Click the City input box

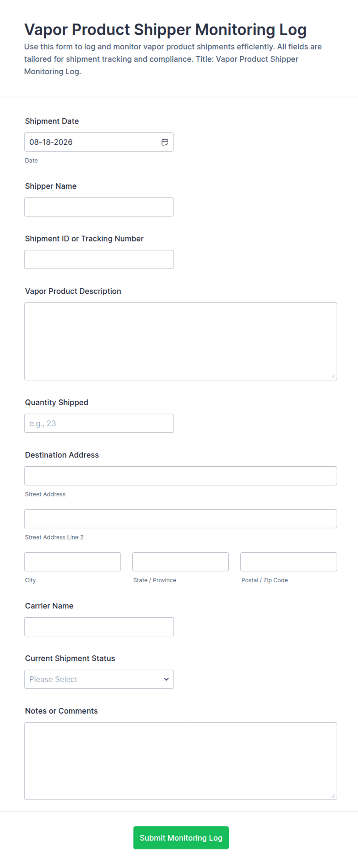pyautogui.click(x=72, y=562)
